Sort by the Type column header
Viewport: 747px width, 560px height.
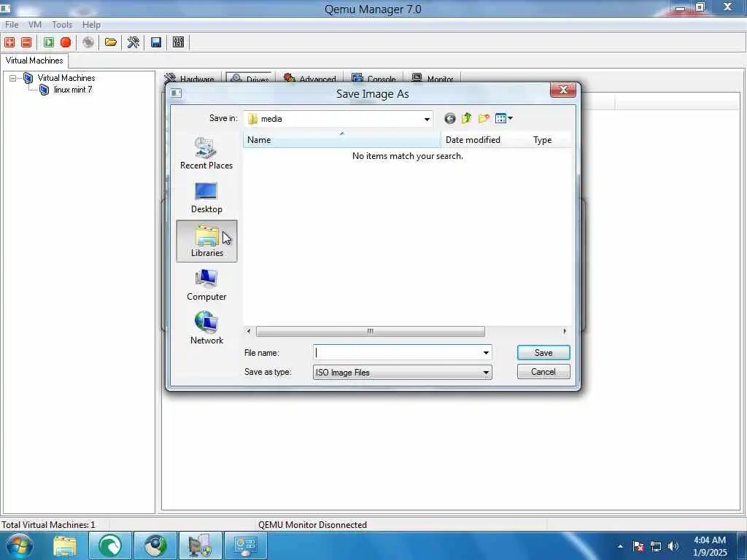[549, 140]
